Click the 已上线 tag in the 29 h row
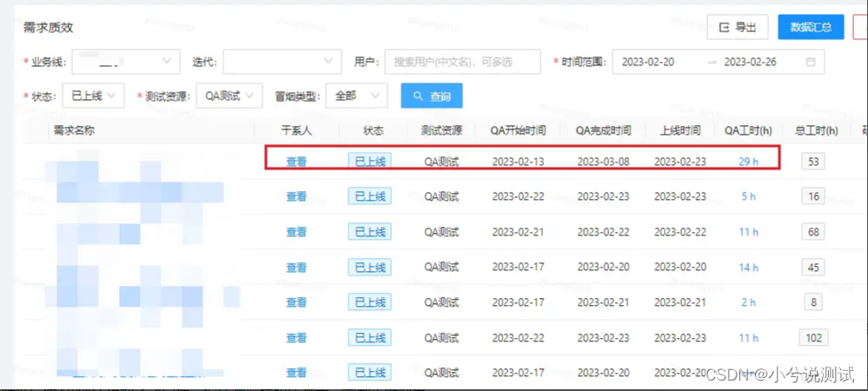The height and width of the screenshot is (391, 868). (x=370, y=161)
